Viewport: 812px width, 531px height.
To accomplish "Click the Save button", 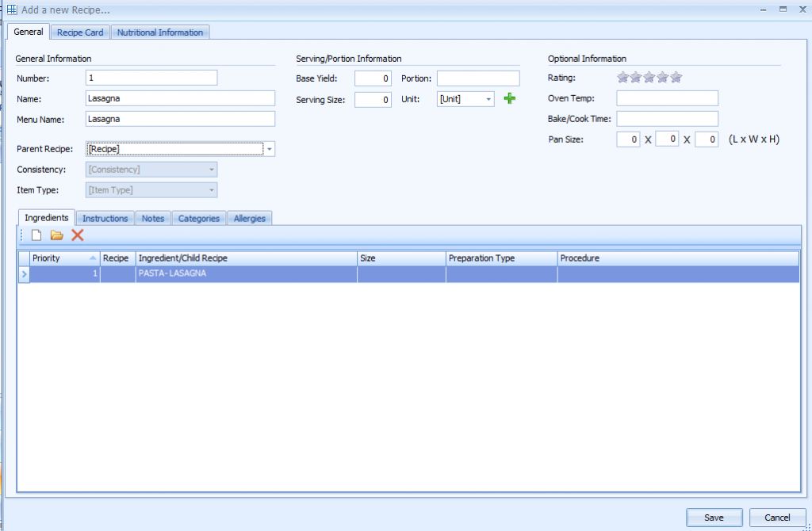I will point(714,518).
